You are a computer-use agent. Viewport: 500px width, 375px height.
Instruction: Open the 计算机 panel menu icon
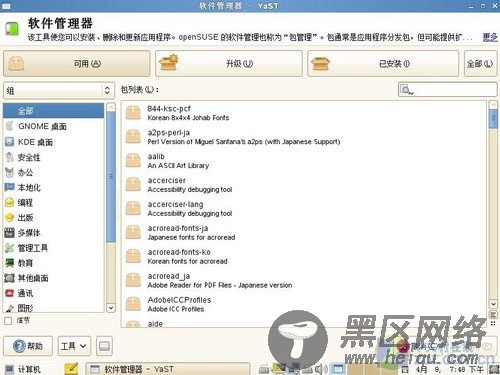[9, 369]
